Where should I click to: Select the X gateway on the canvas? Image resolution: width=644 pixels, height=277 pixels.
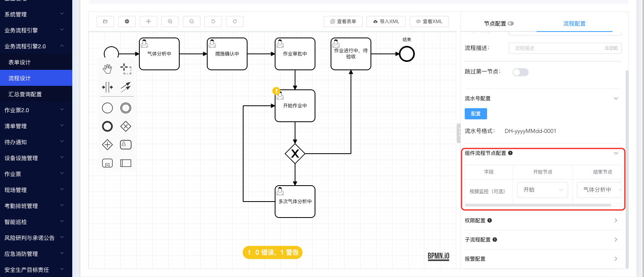295,154
